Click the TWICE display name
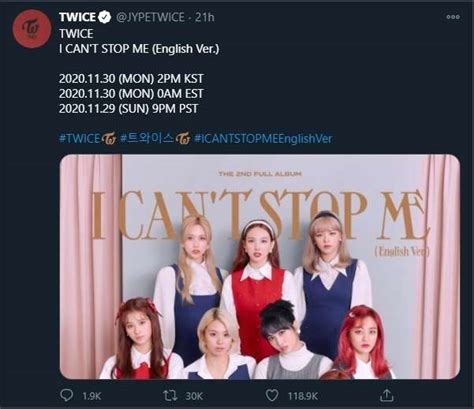This screenshot has width=474, height=409. pyautogui.click(x=77, y=17)
